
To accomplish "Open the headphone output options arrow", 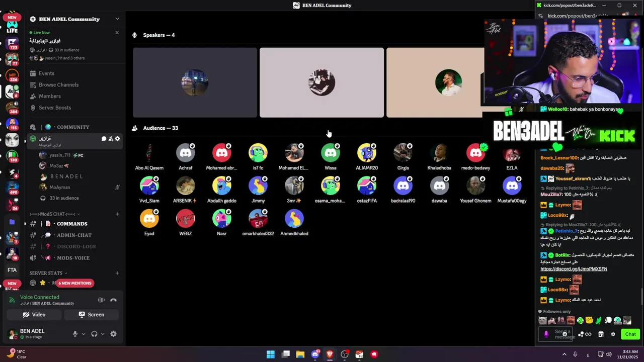I will click(103, 334).
